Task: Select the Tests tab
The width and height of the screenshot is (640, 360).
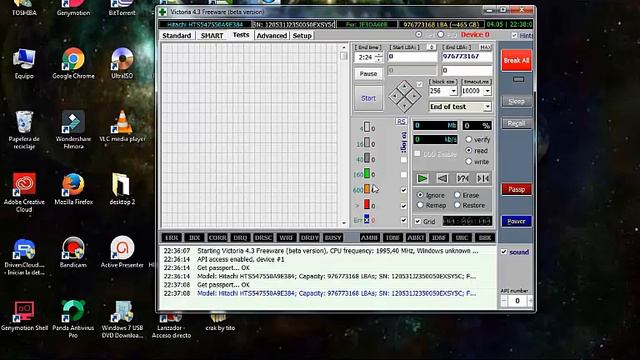Action: tap(241, 35)
